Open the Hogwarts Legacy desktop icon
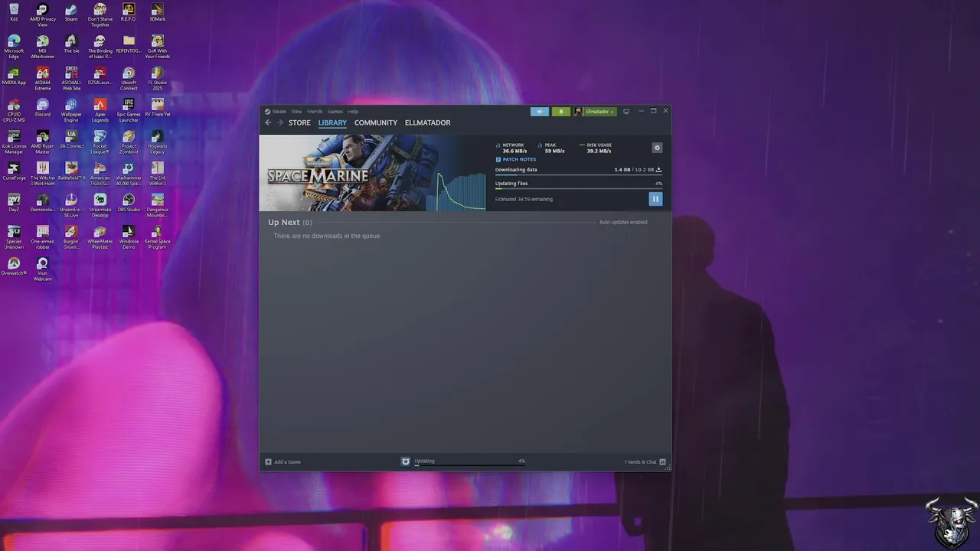 pos(157,141)
